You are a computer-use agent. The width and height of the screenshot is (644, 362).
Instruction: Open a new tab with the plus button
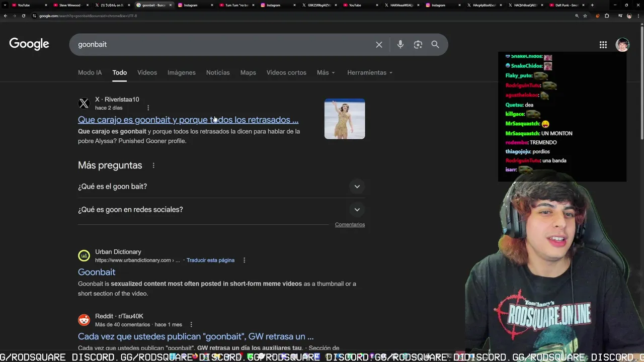592,5
